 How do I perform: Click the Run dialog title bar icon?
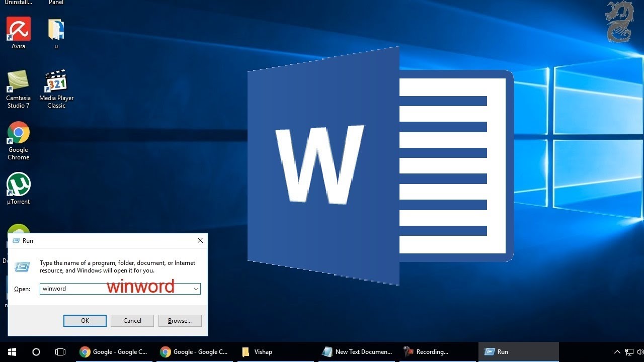click(x=16, y=241)
